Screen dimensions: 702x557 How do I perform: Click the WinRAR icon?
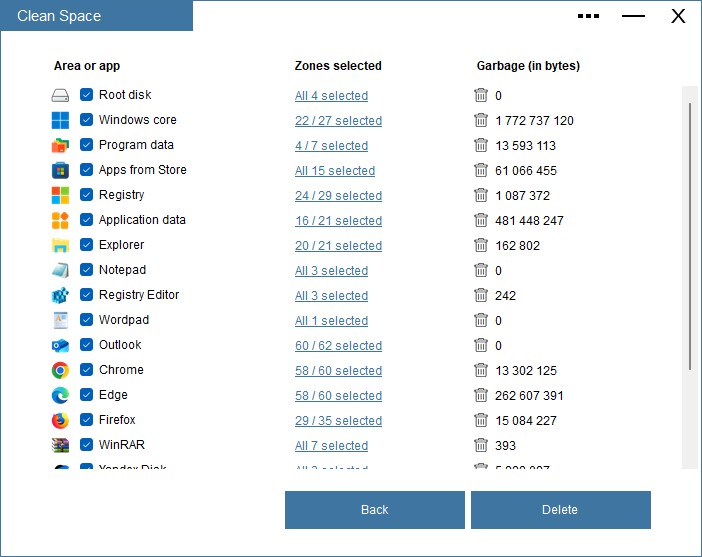click(x=60, y=445)
